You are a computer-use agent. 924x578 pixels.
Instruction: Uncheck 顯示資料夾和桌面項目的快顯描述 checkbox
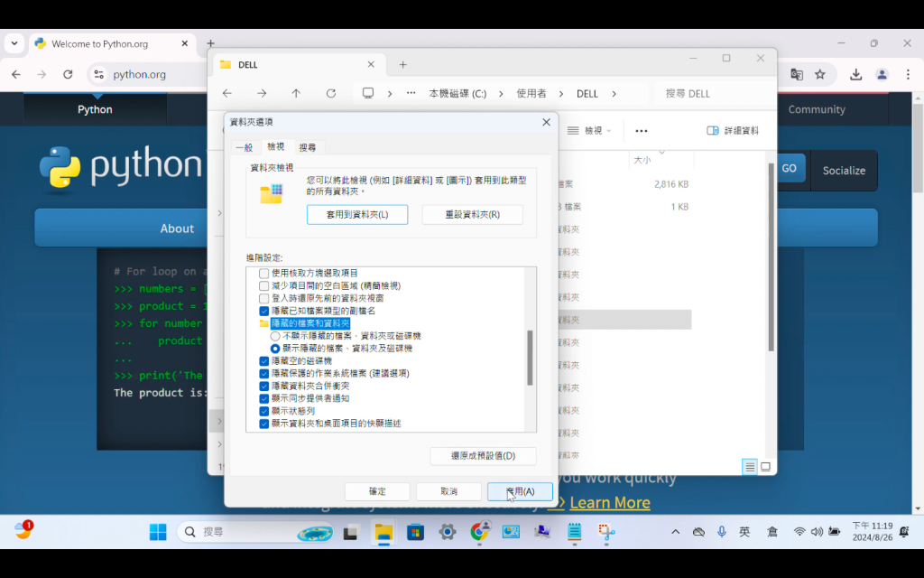(x=264, y=424)
